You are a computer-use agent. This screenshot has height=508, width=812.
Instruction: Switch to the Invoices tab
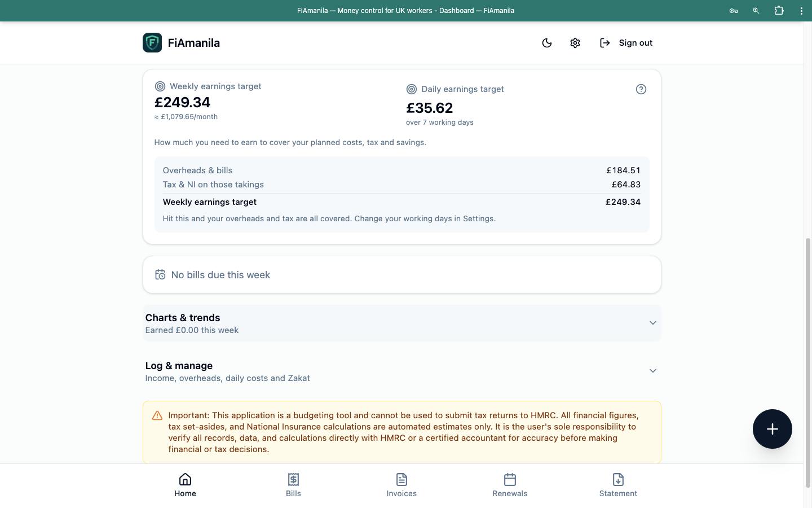point(401,485)
